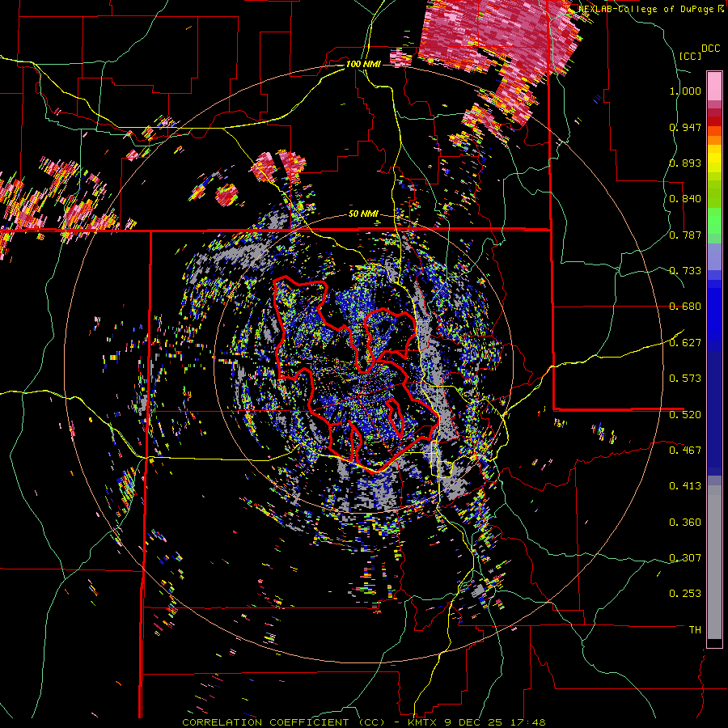Click the 0.360 legend value
This screenshot has width=728, height=728.
pyautogui.click(x=685, y=523)
